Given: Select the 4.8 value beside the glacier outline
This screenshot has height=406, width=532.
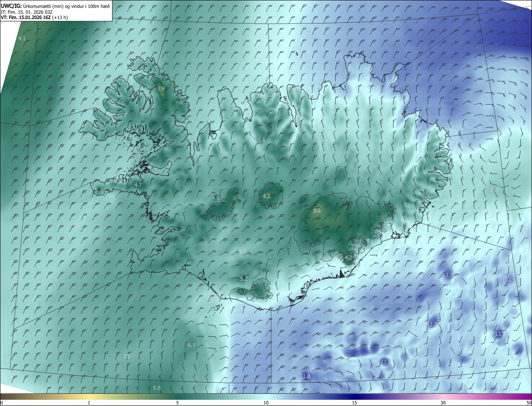Looking at the screenshot, I should (x=216, y=198).
